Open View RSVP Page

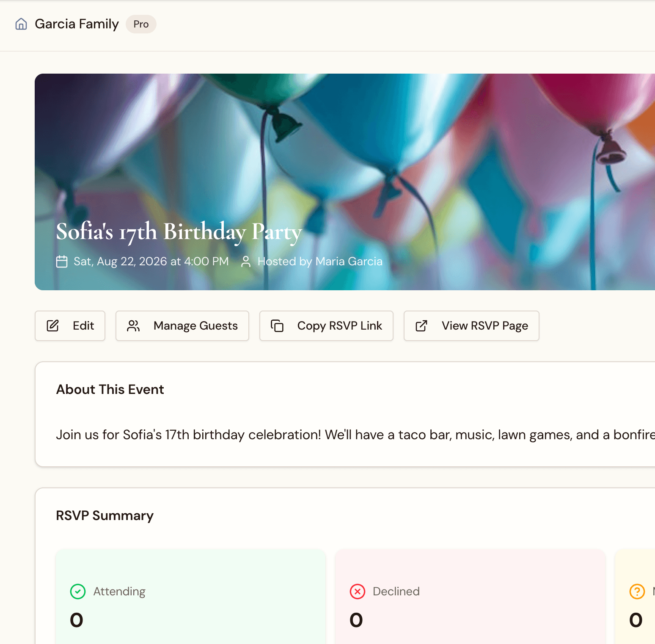(471, 326)
